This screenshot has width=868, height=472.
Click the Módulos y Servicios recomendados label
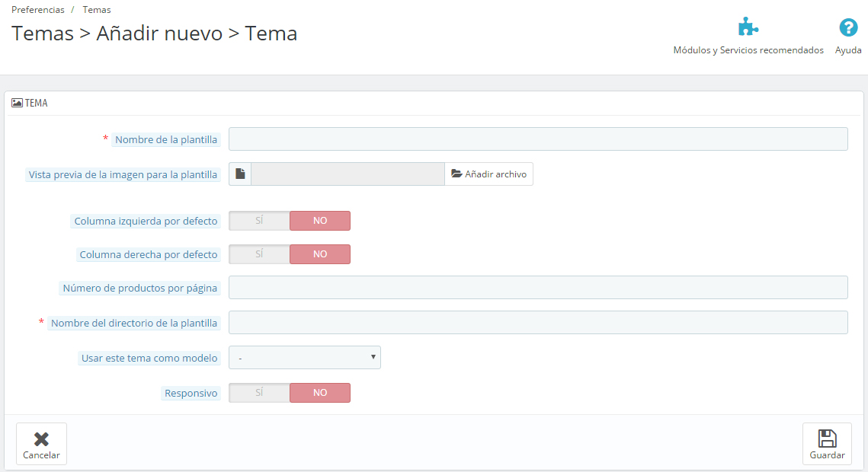tap(748, 50)
